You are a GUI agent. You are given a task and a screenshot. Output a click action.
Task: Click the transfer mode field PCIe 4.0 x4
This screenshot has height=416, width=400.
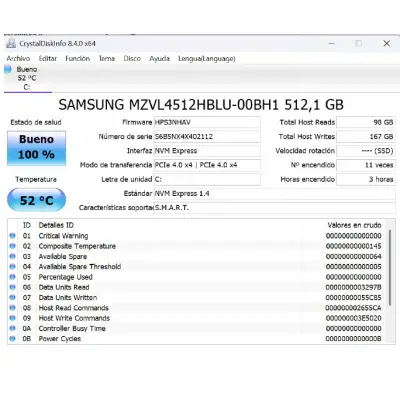(x=207, y=165)
